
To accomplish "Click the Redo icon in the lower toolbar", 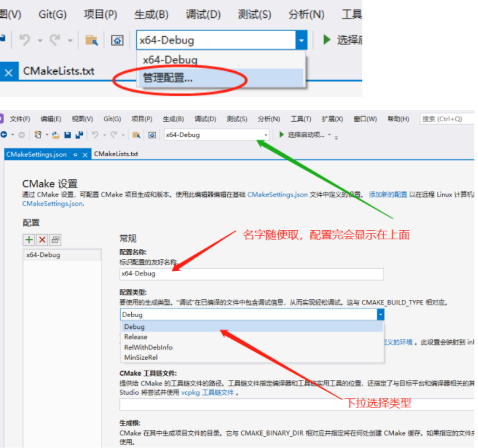I will coord(114,134).
